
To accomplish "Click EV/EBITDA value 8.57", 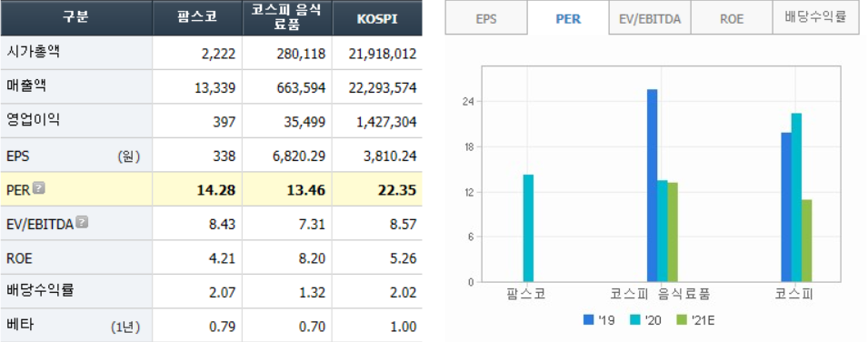I will [x=403, y=225].
